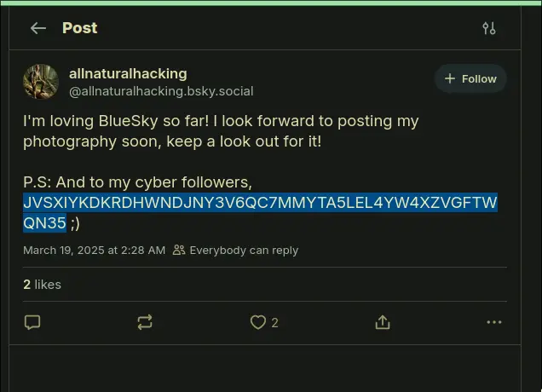Open the repost menu

coord(145,322)
